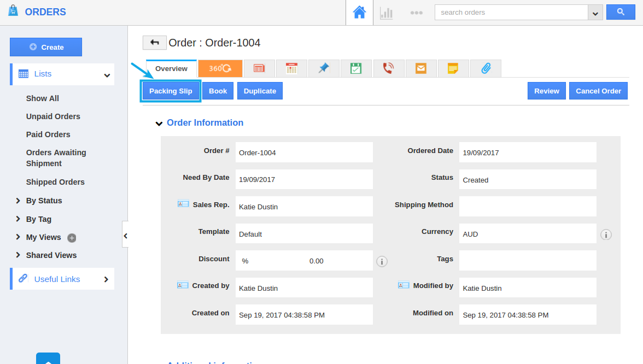This screenshot has height=364, width=643.
Task: Click the Ordered Date field value
Action: point(528,152)
